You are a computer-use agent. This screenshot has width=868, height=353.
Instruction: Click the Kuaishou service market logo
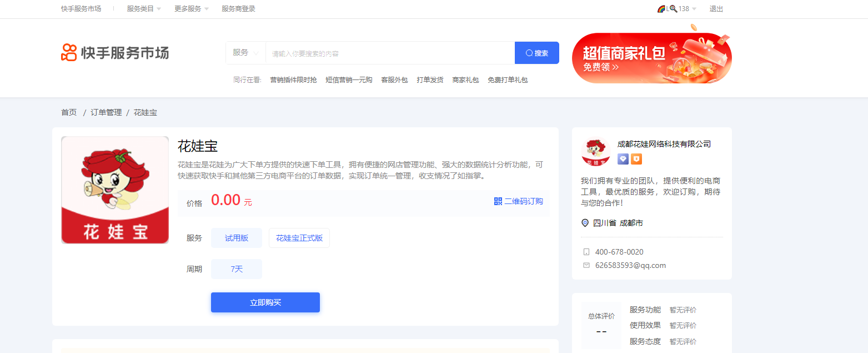(x=115, y=53)
